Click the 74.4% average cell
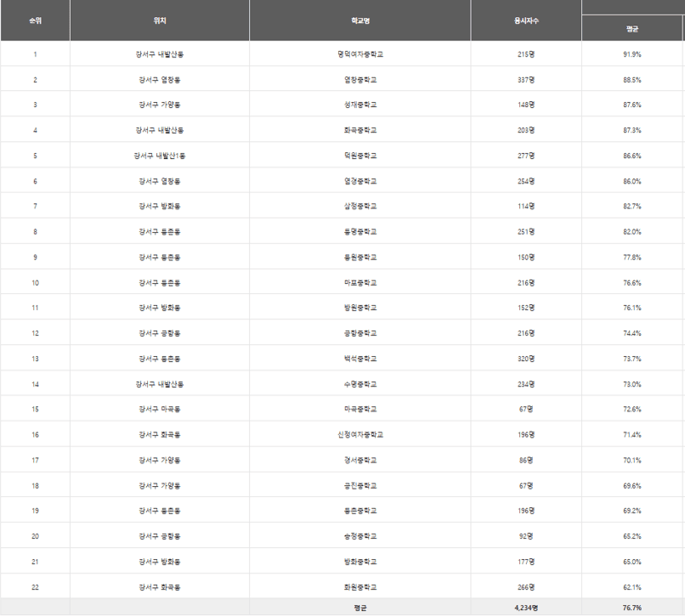Image resolution: width=685 pixels, height=616 pixels. 632,333
